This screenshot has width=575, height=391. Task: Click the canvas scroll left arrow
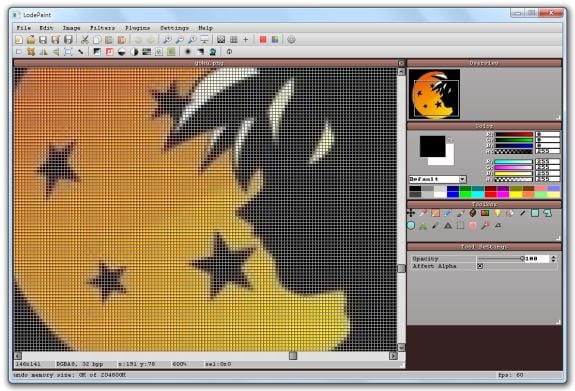point(18,355)
